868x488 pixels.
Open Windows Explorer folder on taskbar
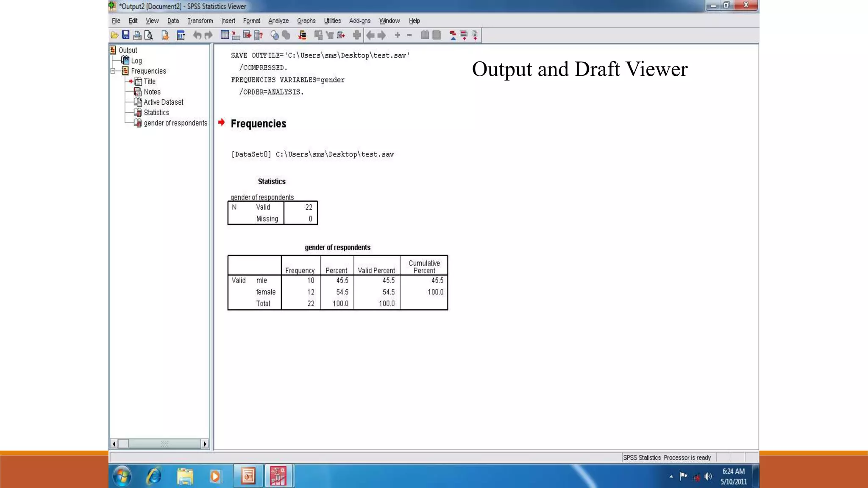(185, 476)
